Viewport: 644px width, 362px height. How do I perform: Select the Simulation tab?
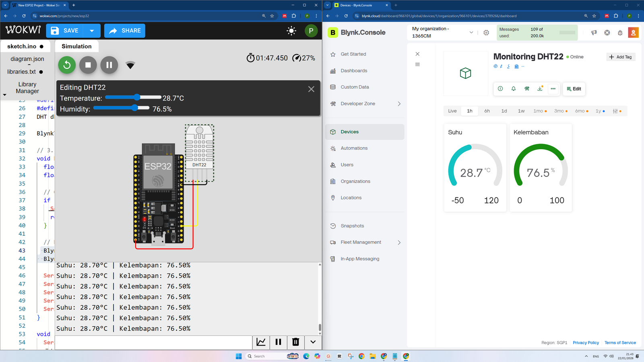[x=76, y=46]
